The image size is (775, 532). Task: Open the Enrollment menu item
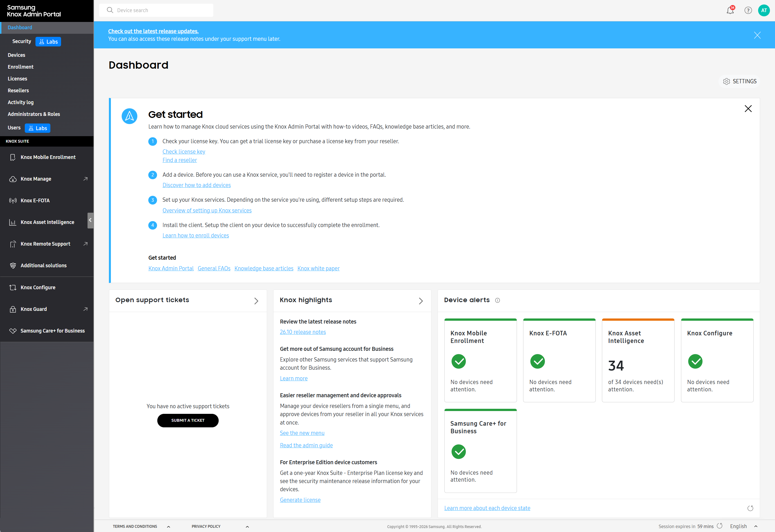21,67
